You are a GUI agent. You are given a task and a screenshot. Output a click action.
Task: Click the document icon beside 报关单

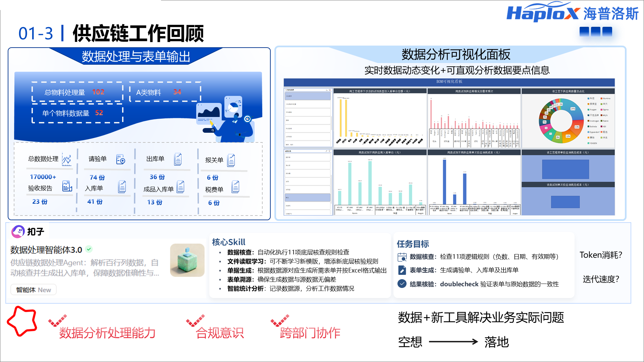pos(231,160)
